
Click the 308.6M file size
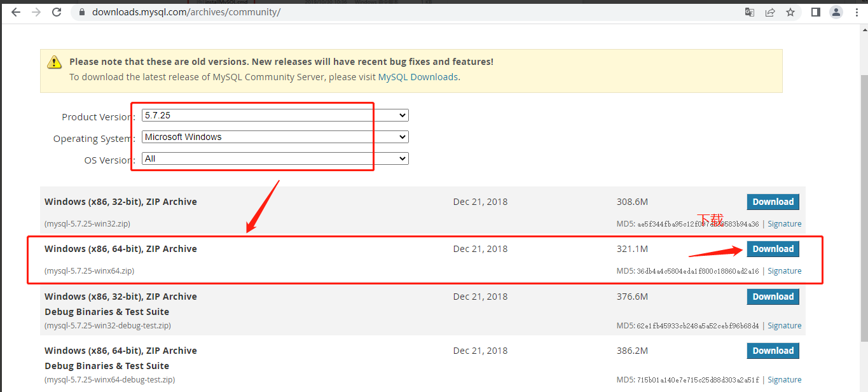[x=632, y=202]
